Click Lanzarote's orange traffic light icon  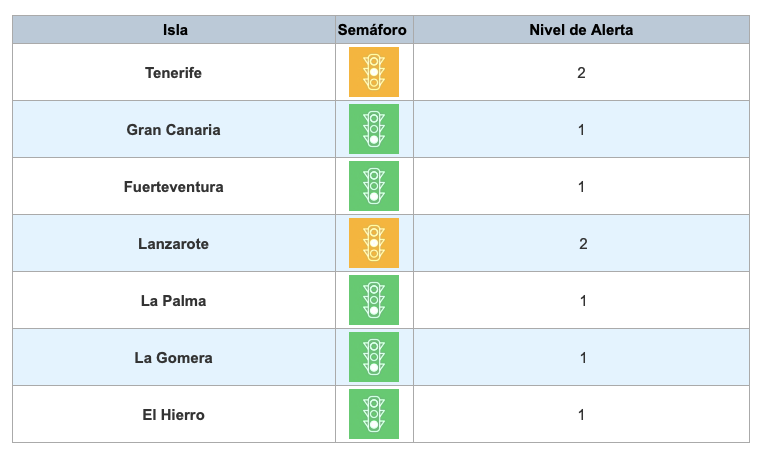[374, 243]
